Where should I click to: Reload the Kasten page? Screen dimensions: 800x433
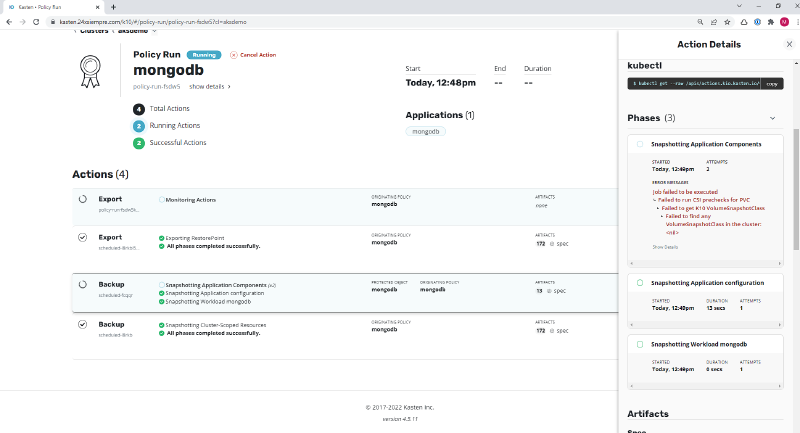pos(36,22)
